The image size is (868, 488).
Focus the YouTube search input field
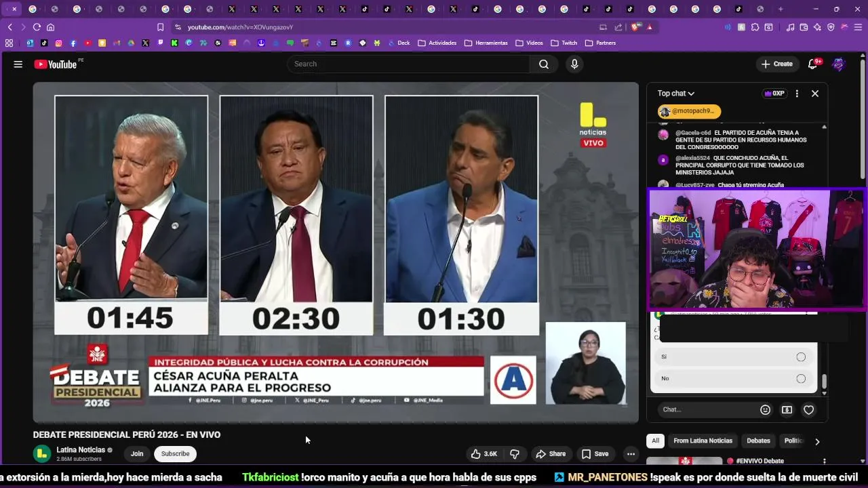[408, 64]
